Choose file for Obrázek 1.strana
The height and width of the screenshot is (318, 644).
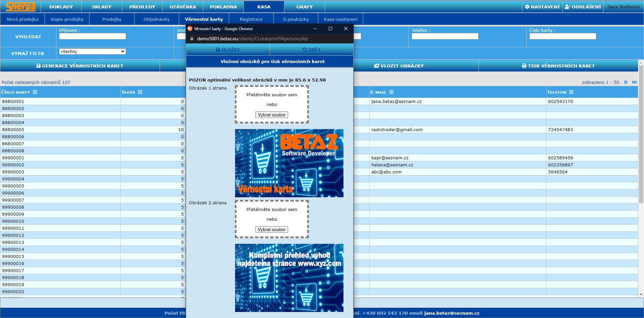(x=271, y=115)
